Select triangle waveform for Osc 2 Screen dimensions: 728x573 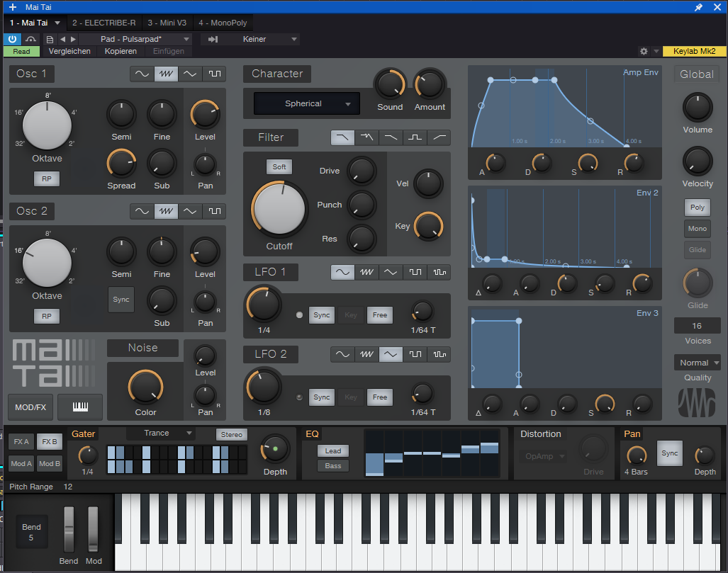pyautogui.click(x=190, y=211)
